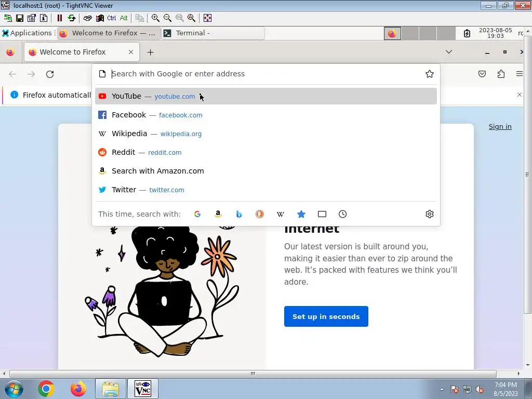Screen dimensions: 532x399
Task: Search bookmarks using blue star icon
Action: coord(301,214)
